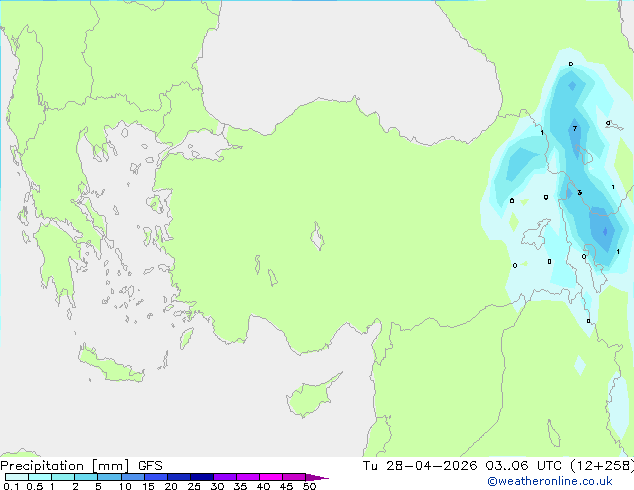Image resolution: width=634 pixels, height=490 pixels.
Task: Click the 5–10 mm legend color box
Action: [x=109, y=477]
